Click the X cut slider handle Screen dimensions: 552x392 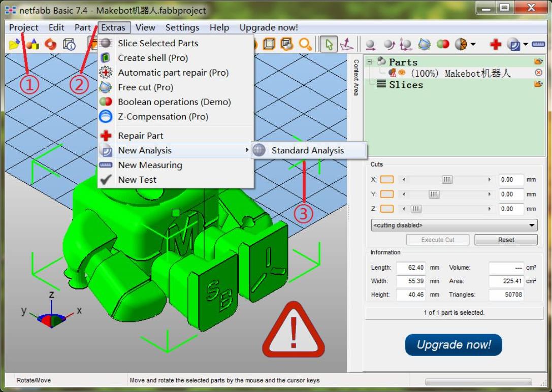[447, 179]
